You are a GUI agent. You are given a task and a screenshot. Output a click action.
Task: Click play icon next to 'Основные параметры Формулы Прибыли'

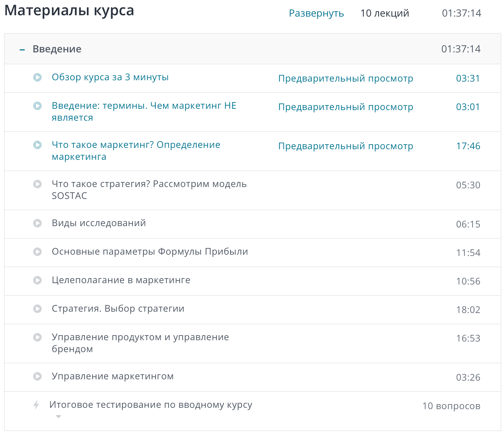tap(37, 252)
